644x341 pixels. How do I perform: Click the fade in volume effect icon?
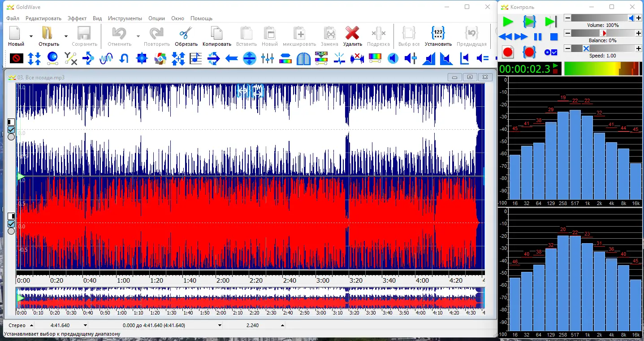429,58
